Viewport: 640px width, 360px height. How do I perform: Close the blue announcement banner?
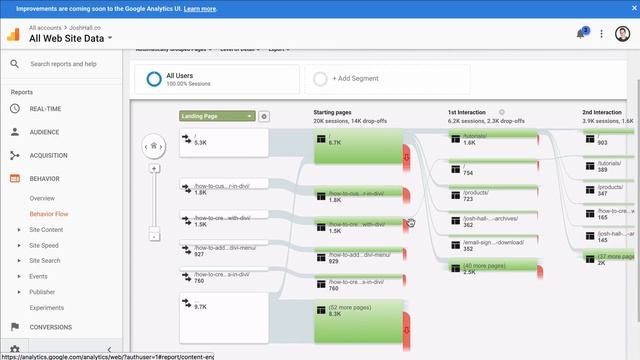click(634, 8)
